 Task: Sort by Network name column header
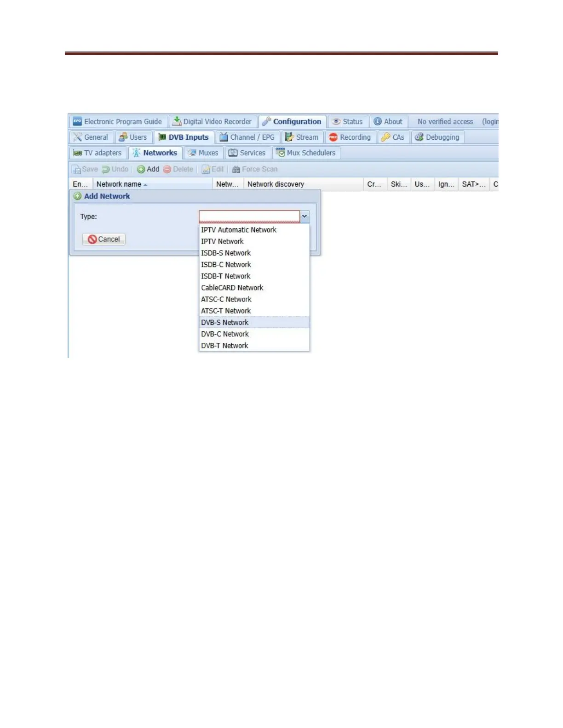(x=152, y=184)
